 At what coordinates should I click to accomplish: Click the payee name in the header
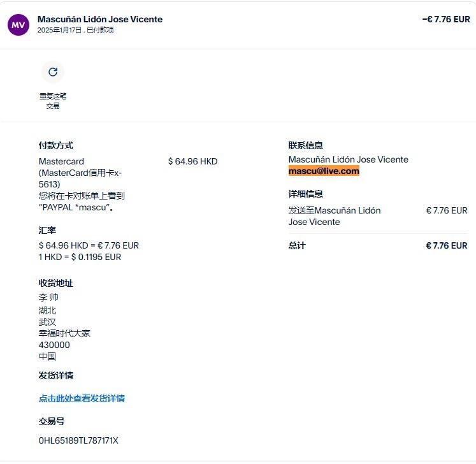100,19
